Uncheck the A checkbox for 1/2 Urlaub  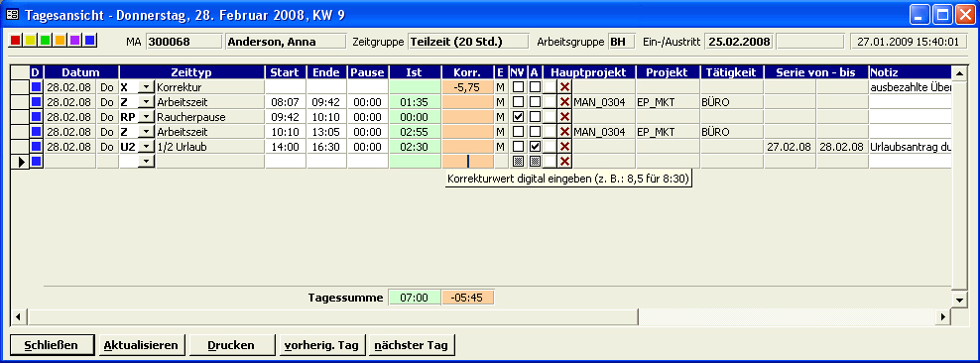(535, 146)
